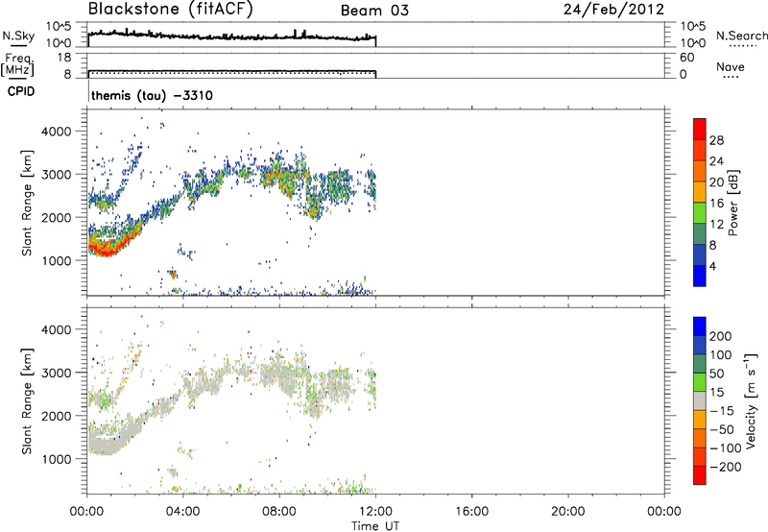Click the "Power [dB]" colorbar title
This screenshot has height=532, width=768.
pos(732,203)
